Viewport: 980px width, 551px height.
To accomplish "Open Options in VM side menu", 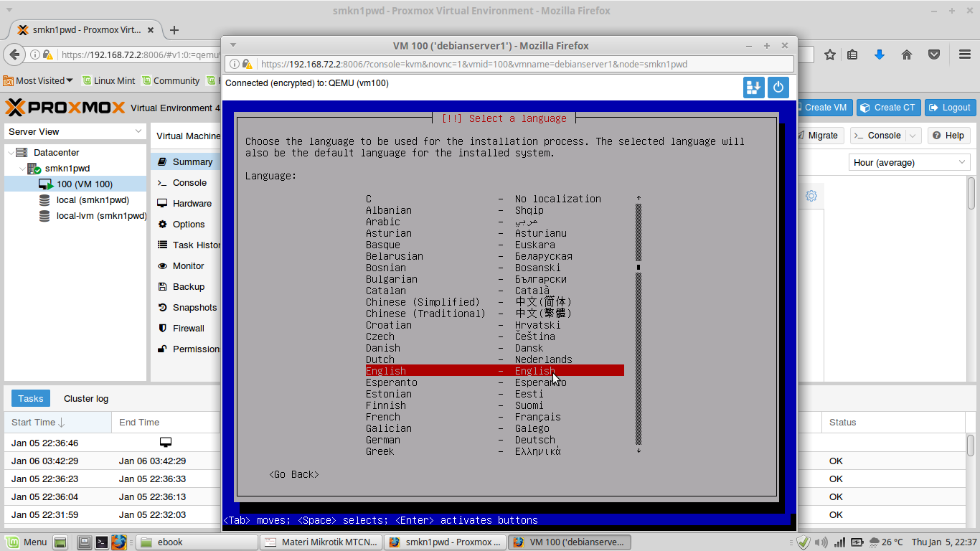I will (x=187, y=225).
